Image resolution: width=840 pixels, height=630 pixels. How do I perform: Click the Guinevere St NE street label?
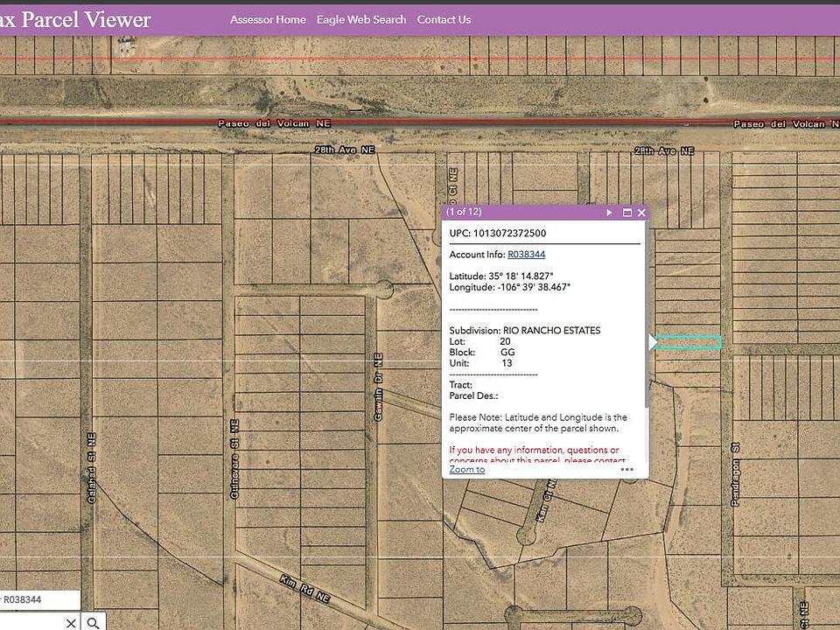234,459
